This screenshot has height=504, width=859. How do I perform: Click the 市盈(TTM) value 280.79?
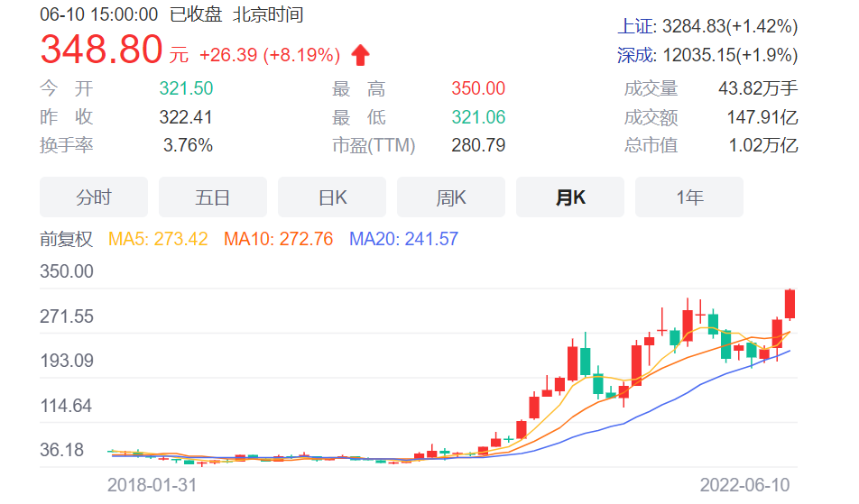tap(478, 145)
